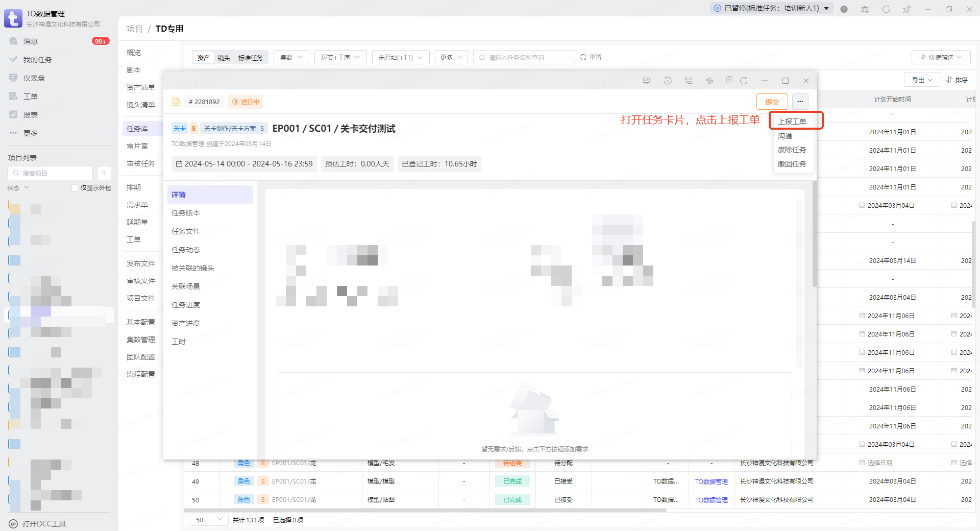Click the orange document icon beside #2281892

[x=176, y=102]
